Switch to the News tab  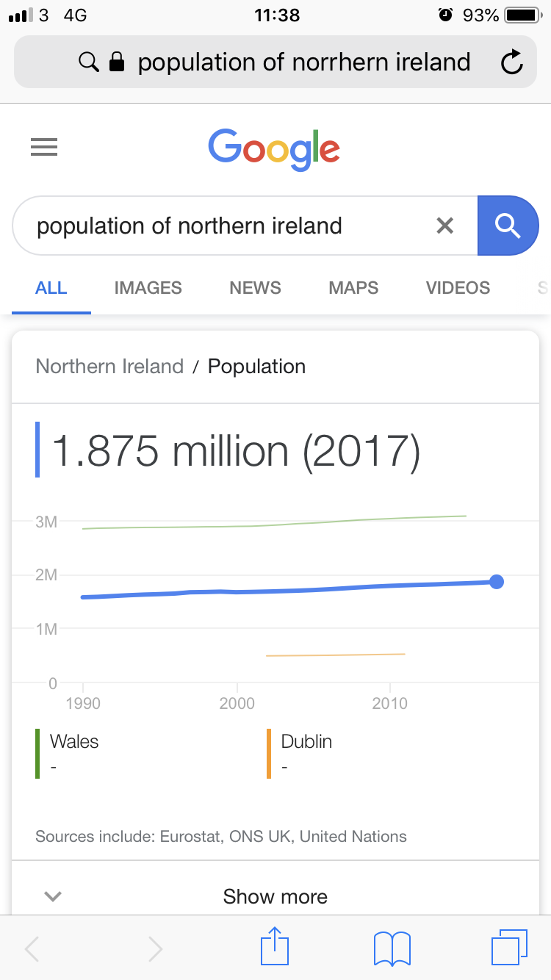255,288
